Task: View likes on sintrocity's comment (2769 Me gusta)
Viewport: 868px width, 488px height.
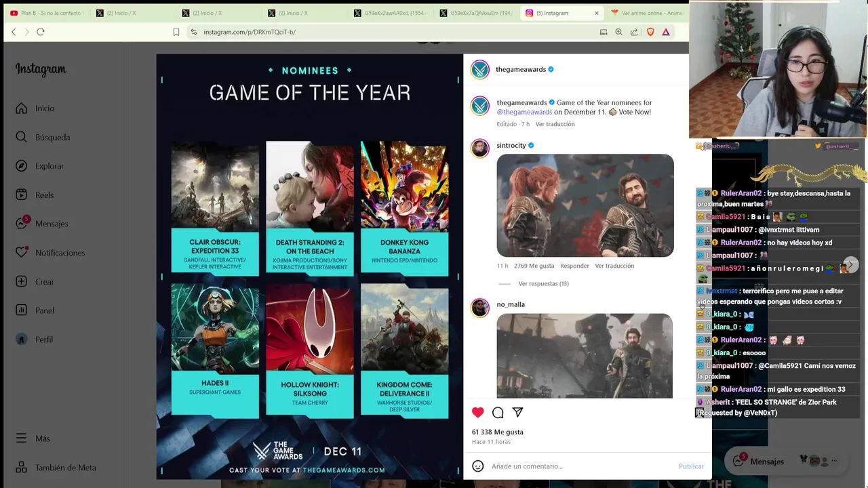Action: click(534, 266)
